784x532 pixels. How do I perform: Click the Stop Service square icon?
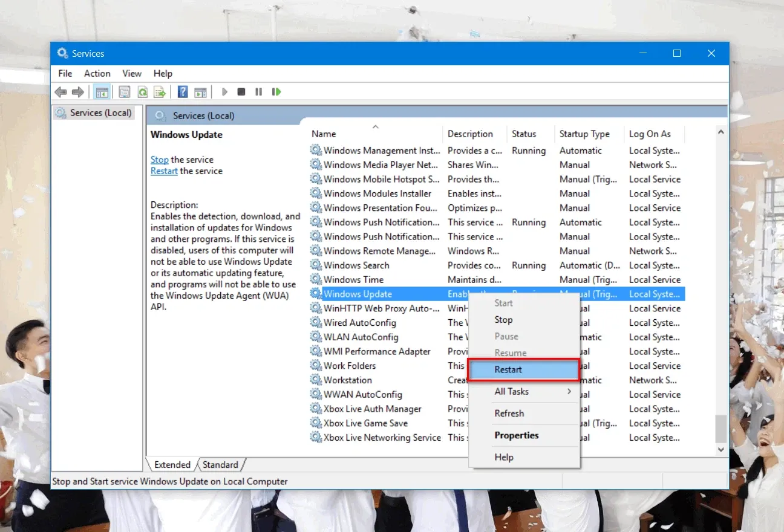[241, 92]
